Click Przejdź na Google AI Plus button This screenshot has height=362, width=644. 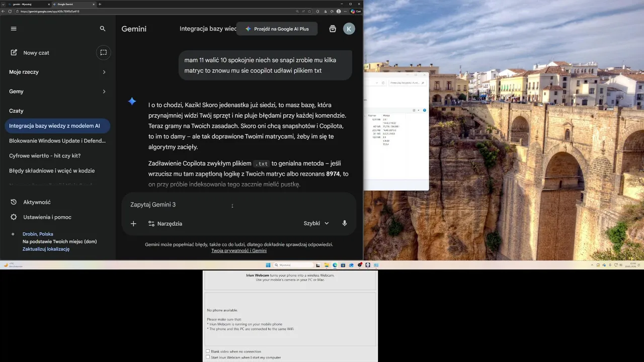(x=277, y=29)
